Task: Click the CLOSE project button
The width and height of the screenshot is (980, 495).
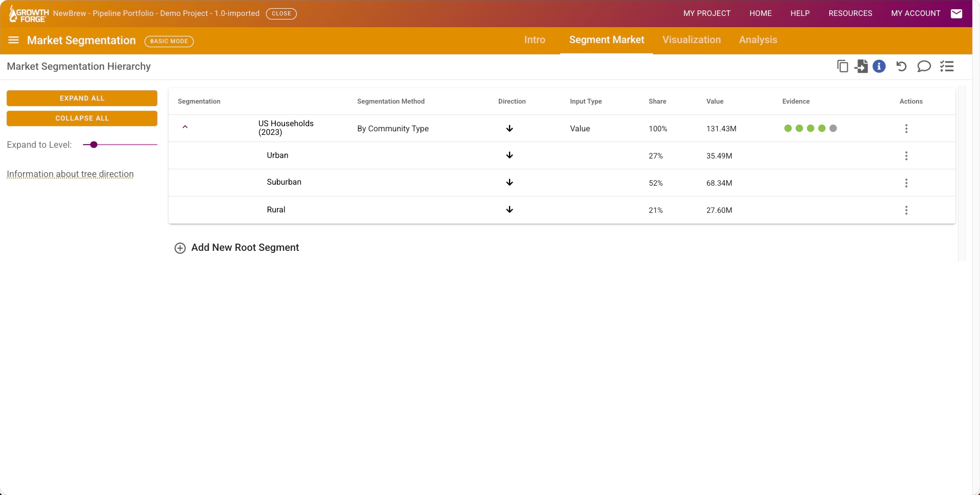Action: [x=281, y=13]
